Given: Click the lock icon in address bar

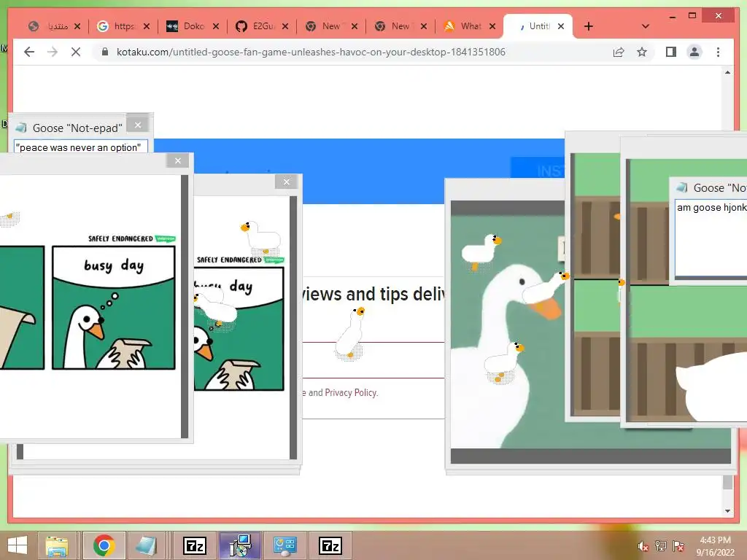Looking at the screenshot, I should click(x=105, y=52).
